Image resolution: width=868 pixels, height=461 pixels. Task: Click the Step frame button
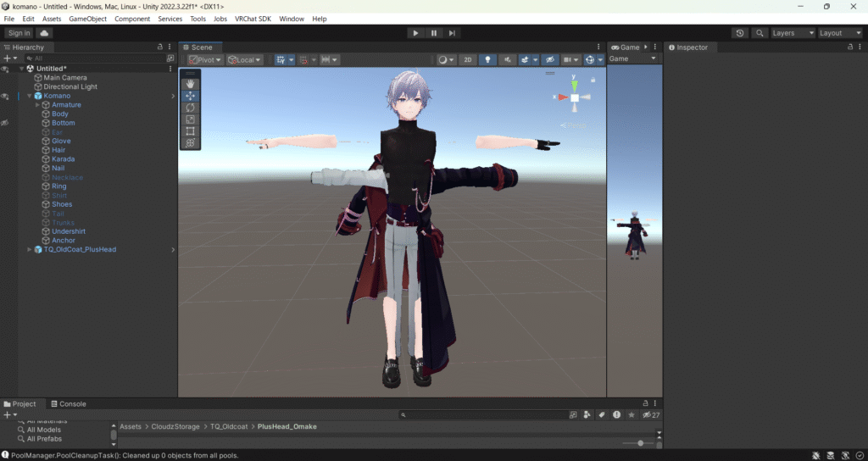coord(453,33)
